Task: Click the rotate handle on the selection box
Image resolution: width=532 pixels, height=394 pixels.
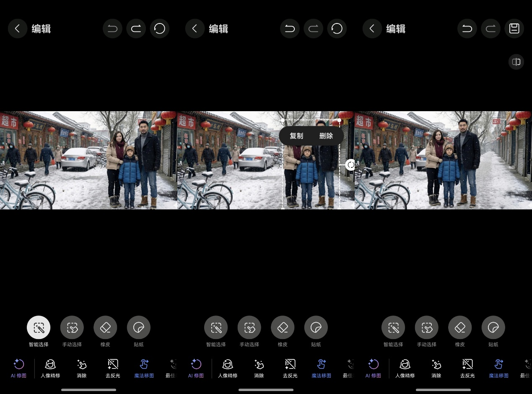Action: 350,165
